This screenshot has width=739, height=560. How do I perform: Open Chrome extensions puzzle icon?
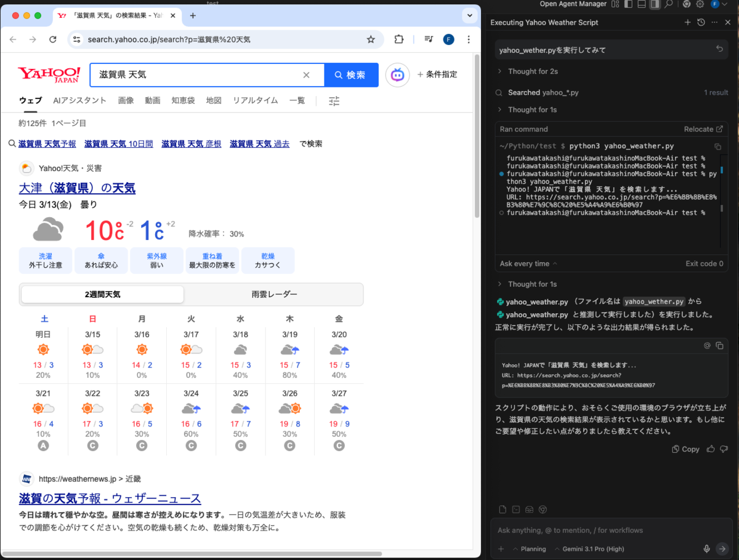coord(398,39)
